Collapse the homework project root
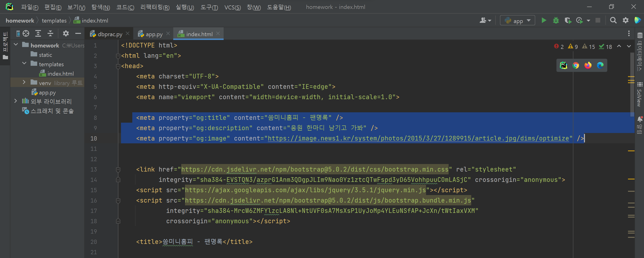 [x=16, y=45]
